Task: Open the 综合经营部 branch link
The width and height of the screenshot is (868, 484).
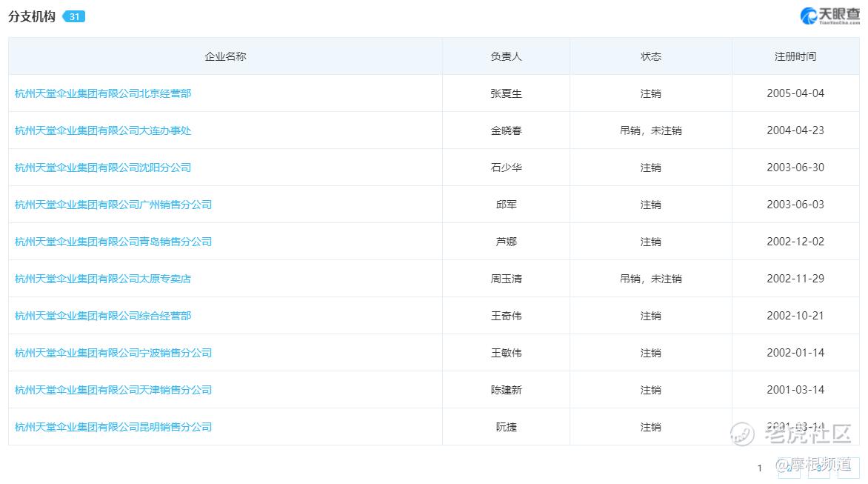Action: click(x=103, y=316)
